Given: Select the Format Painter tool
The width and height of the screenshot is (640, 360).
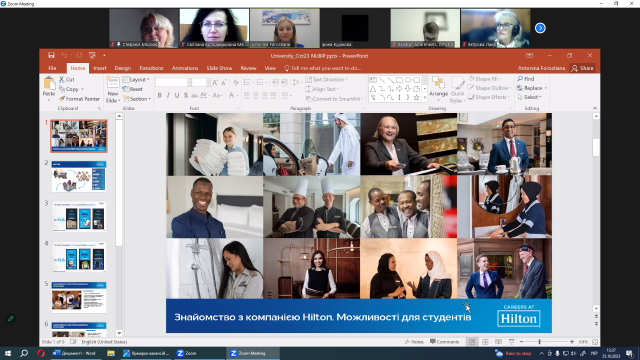Looking at the screenshot, I should pyautogui.click(x=79, y=99).
